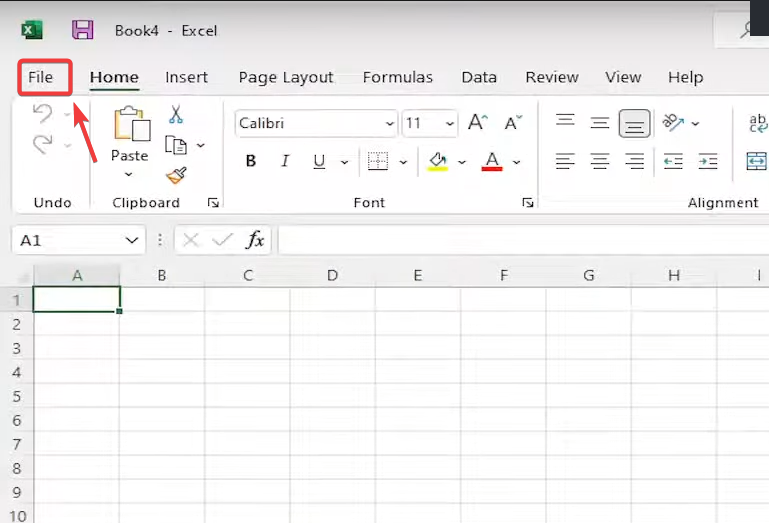The height and width of the screenshot is (523, 769).
Task: Open the Calibri font name dropdown
Action: 390,124
